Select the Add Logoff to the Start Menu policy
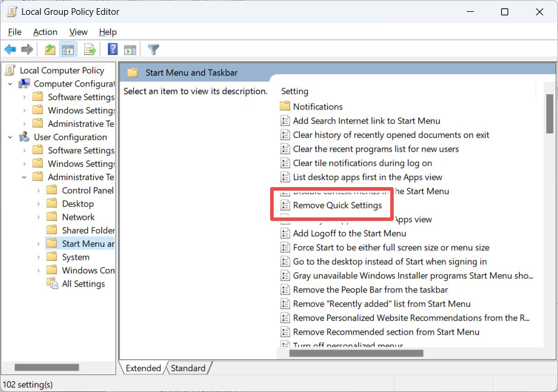The width and height of the screenshot is (558, 392). [349, 233]
